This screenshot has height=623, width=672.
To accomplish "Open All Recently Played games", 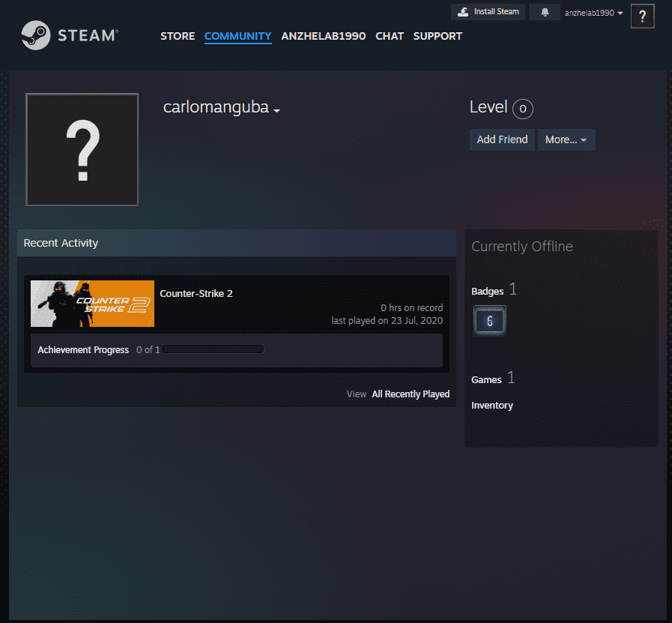I will coord(411,394).
